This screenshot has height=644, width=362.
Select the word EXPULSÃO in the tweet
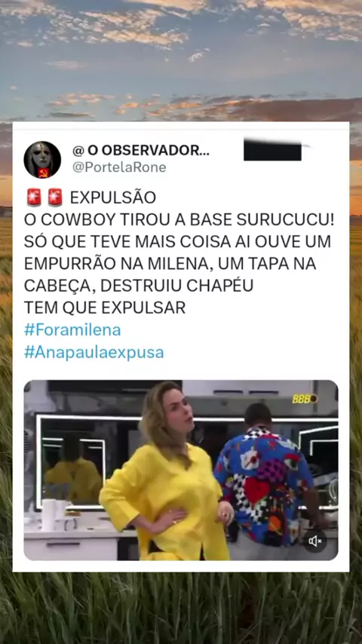pos(113,198)
